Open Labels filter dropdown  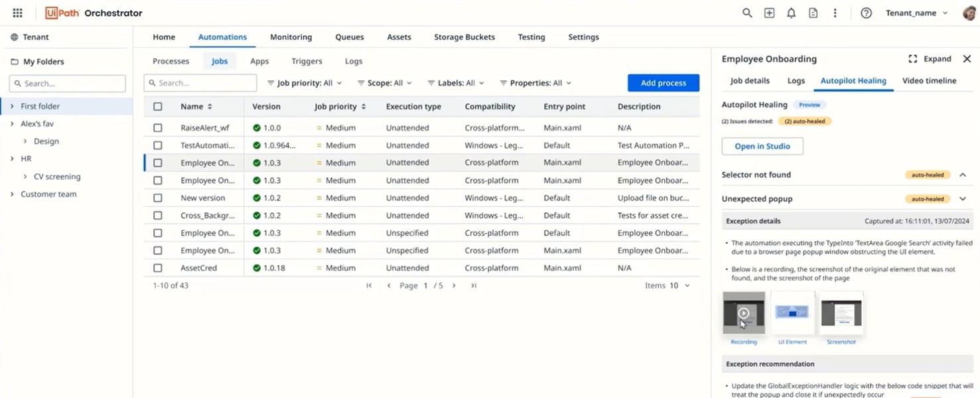(x=456, y=83)
